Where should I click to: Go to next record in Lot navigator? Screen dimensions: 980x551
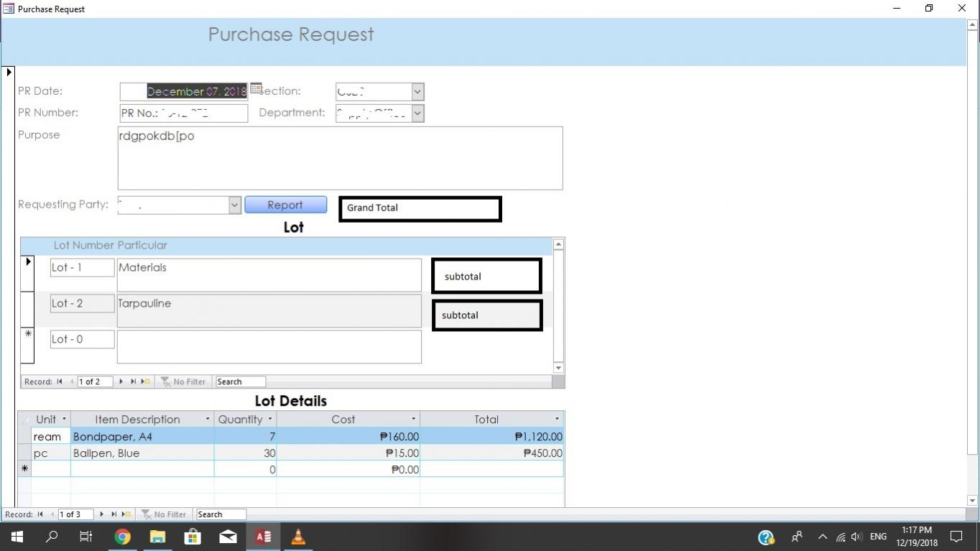point(121,381)
